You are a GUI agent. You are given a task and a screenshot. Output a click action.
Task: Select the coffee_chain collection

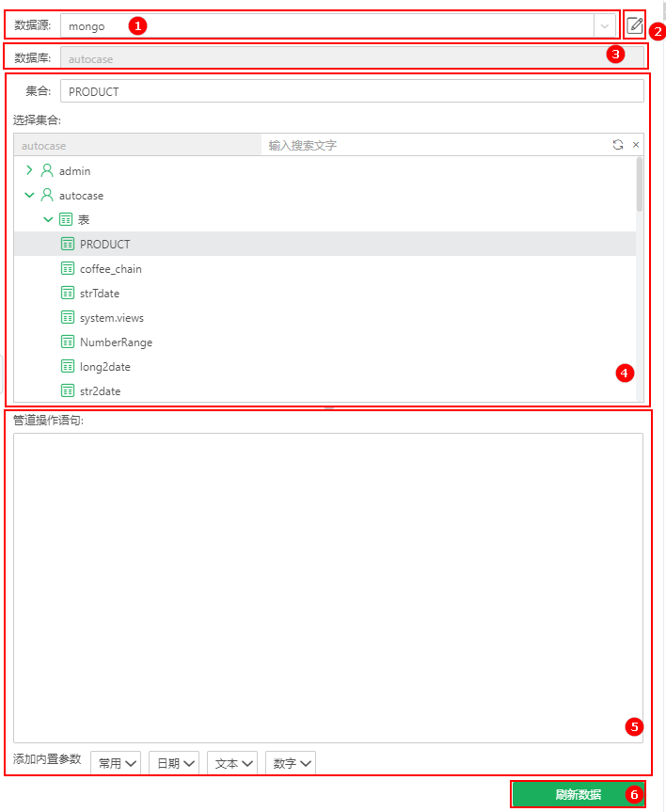pyautogui.click(x=110, y=269)
